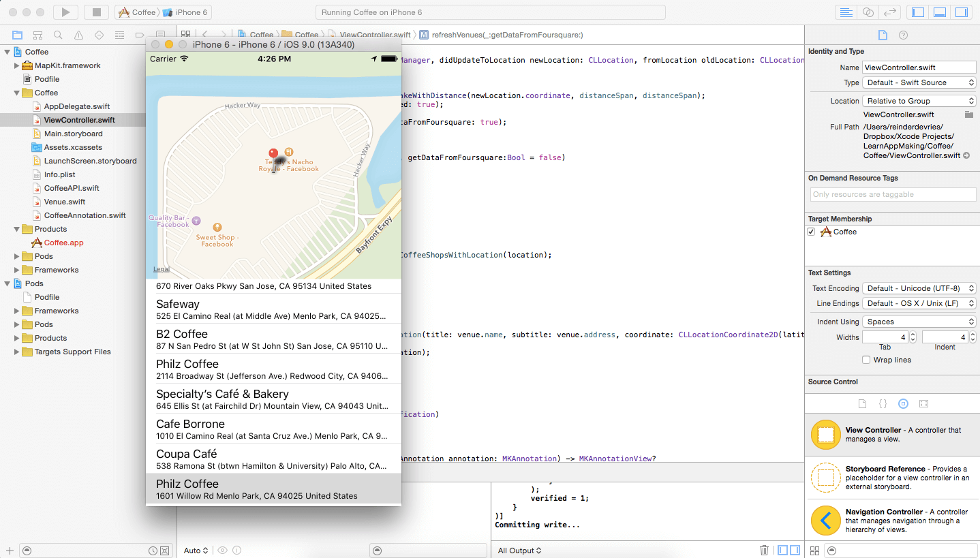Open the All Output console dropdown
Viewport: 980px width, 558px height.
pos(520,551)
